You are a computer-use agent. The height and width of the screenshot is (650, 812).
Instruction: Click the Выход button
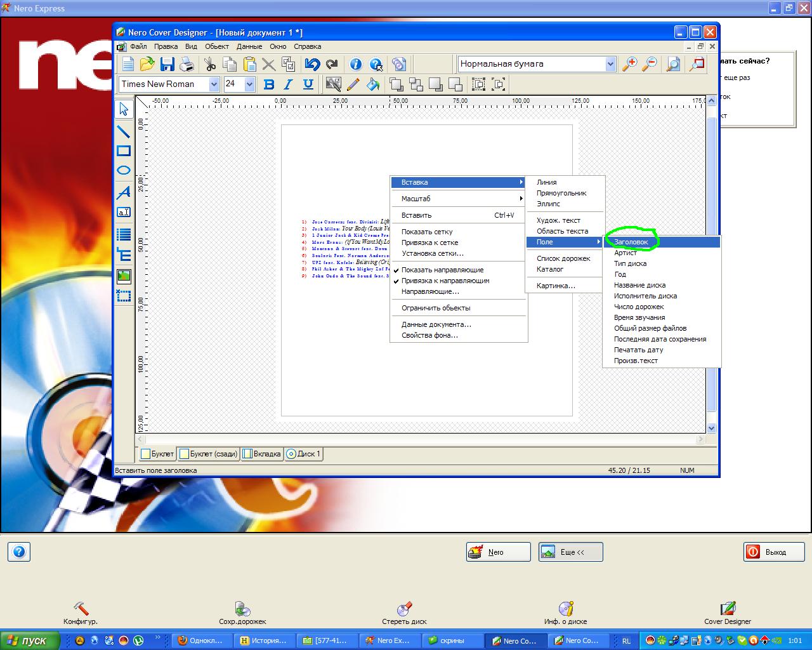click(774, 552)
